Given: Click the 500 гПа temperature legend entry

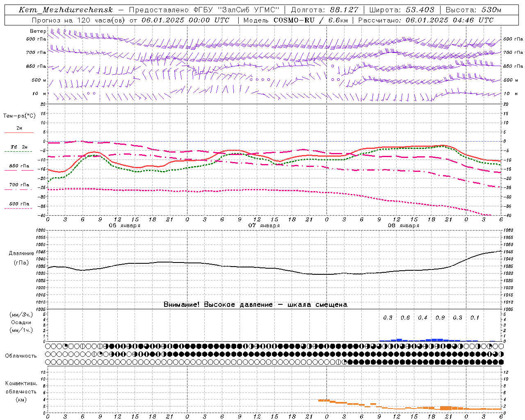Looking at the screenshot, I should coord(19,204).
